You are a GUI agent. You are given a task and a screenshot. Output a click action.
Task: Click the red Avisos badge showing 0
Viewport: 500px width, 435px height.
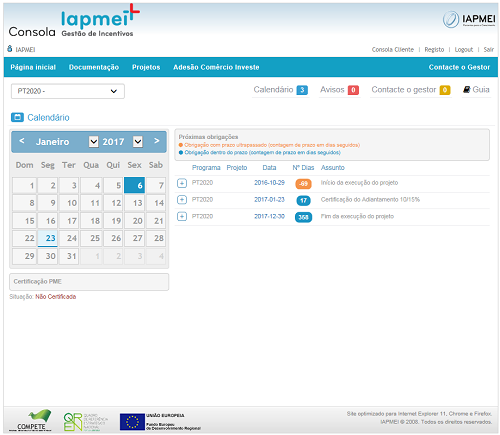(353, 90)
